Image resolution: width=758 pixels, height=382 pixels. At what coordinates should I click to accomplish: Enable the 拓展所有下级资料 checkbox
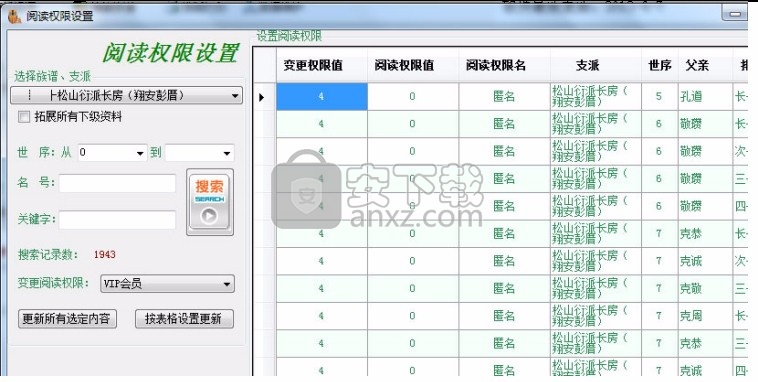24,117
